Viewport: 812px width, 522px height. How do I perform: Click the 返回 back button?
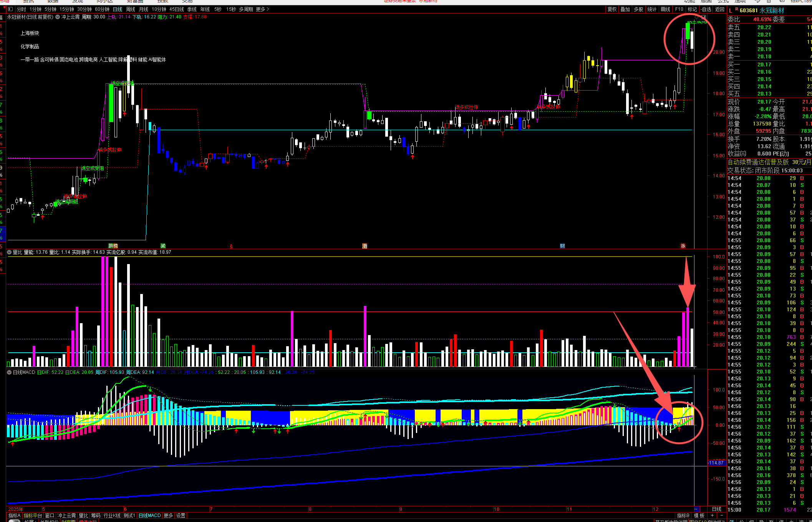(719, 9)
